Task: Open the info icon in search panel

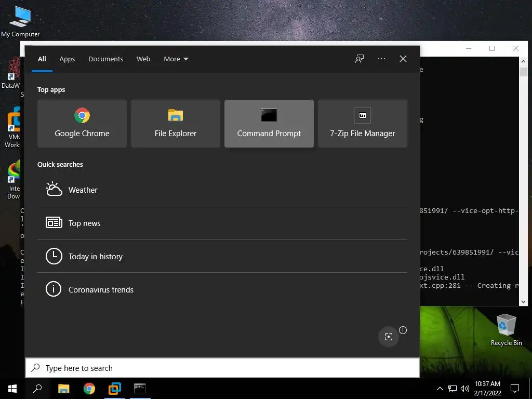Action: [403, 330]
